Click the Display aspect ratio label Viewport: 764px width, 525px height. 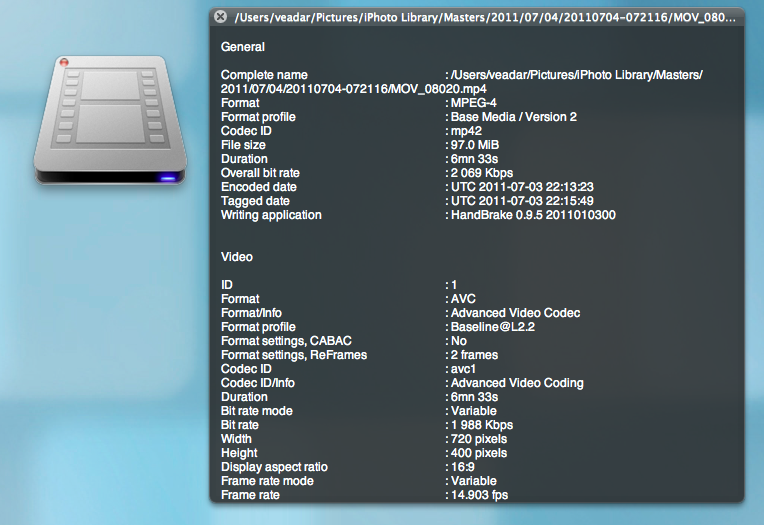[x=274, y=467]
